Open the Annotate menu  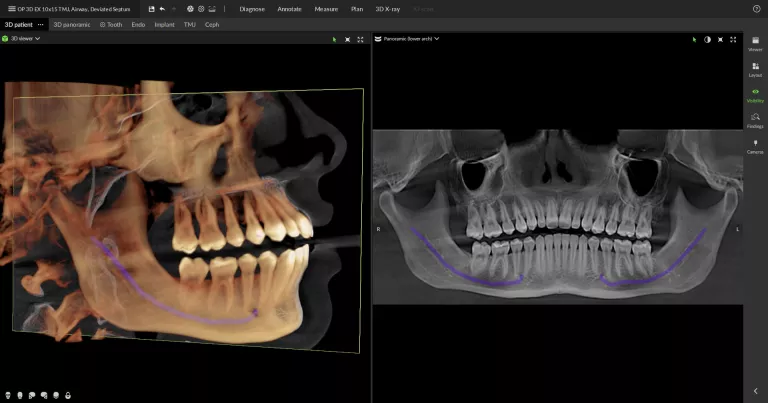tap(289, 9)
